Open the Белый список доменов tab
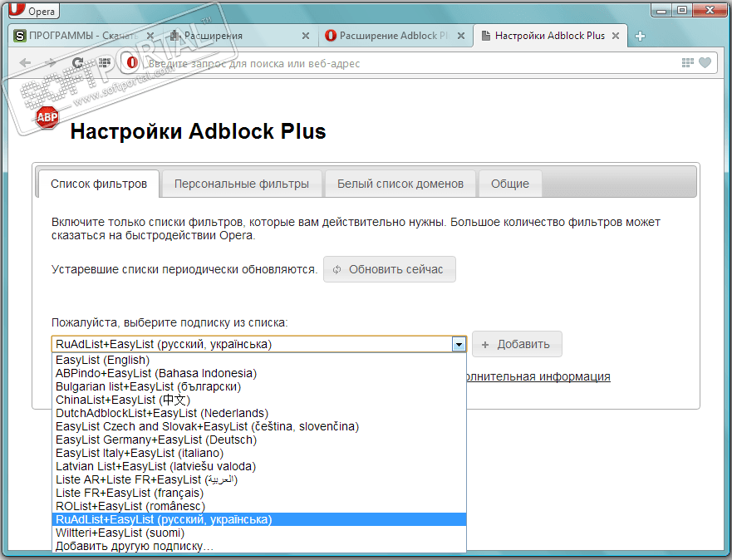Screen dimensions: 732x560 [x=400, y=184]
